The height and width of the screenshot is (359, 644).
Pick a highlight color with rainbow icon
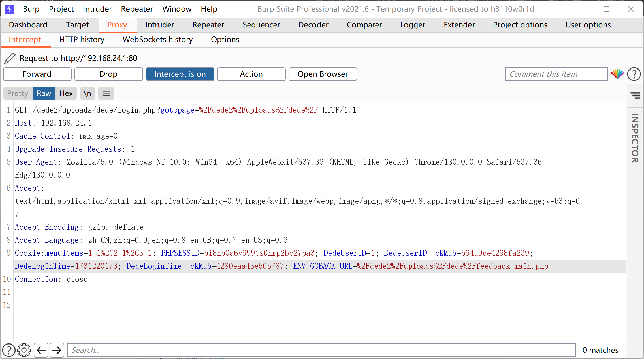tap(617, 74)
